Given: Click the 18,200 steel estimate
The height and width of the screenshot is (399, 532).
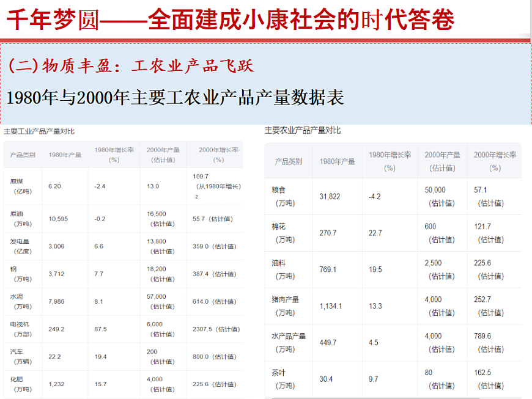Looking at the screenshot, I should click(157, 269).
